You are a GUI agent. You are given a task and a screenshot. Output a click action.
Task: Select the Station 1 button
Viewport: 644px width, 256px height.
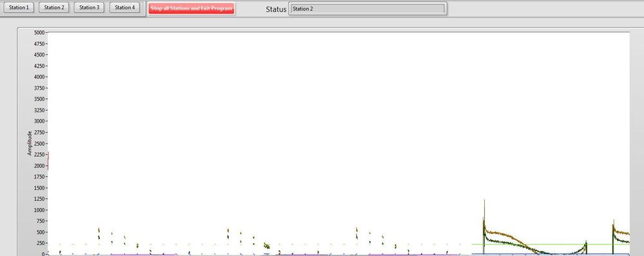tap(19, 7)
